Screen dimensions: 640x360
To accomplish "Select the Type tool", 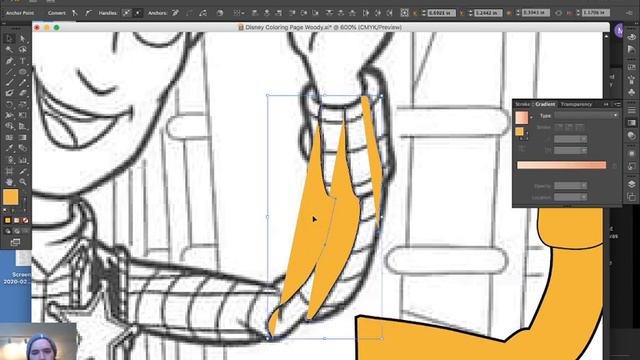I will tap(22, 61).
